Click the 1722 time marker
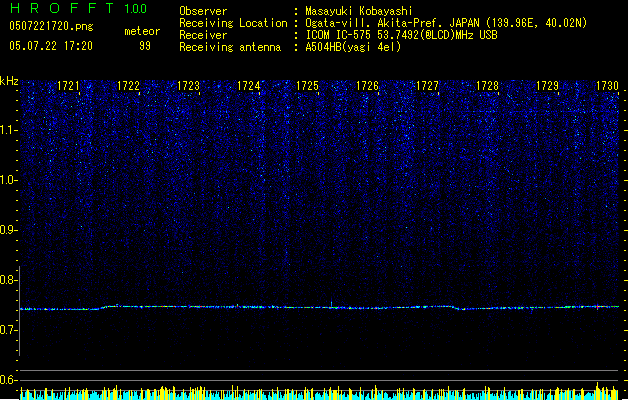The height and width of the screenshot is (400, 629). (x=128, y=86)
